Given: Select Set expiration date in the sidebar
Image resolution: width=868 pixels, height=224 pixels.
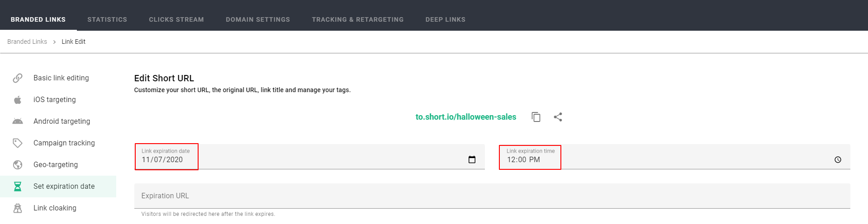Looking at the screenshot, I should click(58, 187).
